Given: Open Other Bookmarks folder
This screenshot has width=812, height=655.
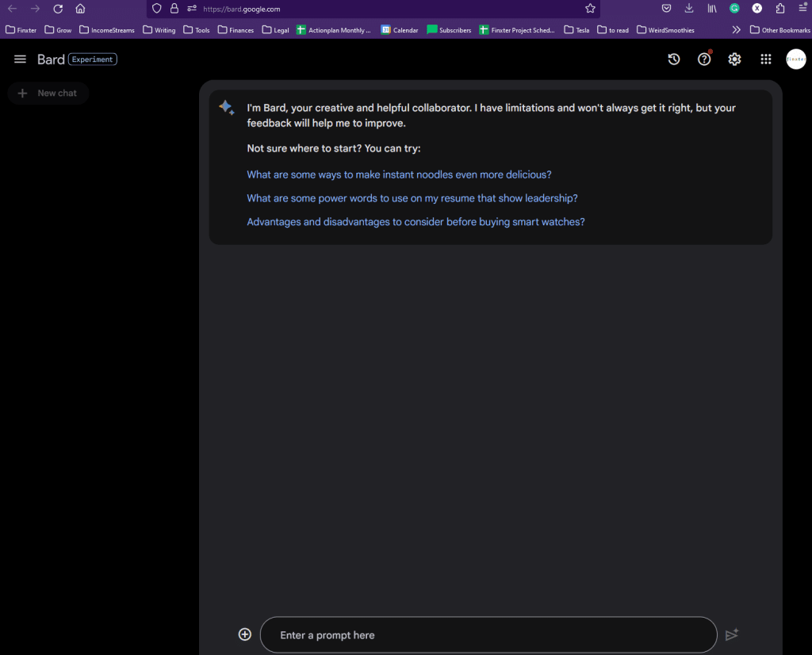Looking at the screenshot, I should click(780, 30).
